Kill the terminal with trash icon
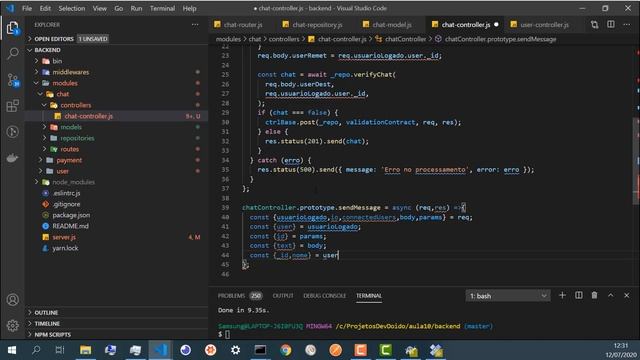 click(594, 295)
